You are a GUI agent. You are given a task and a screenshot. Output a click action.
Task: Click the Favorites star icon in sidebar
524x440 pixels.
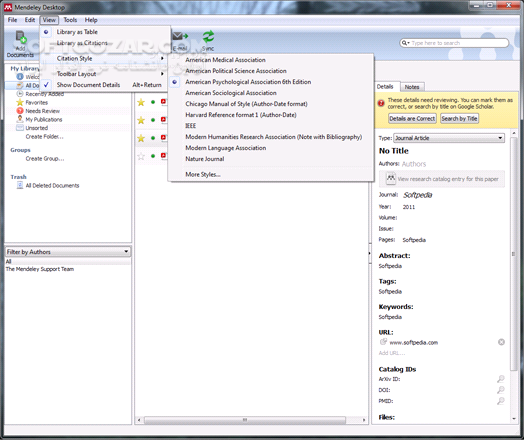click(20, 103)
